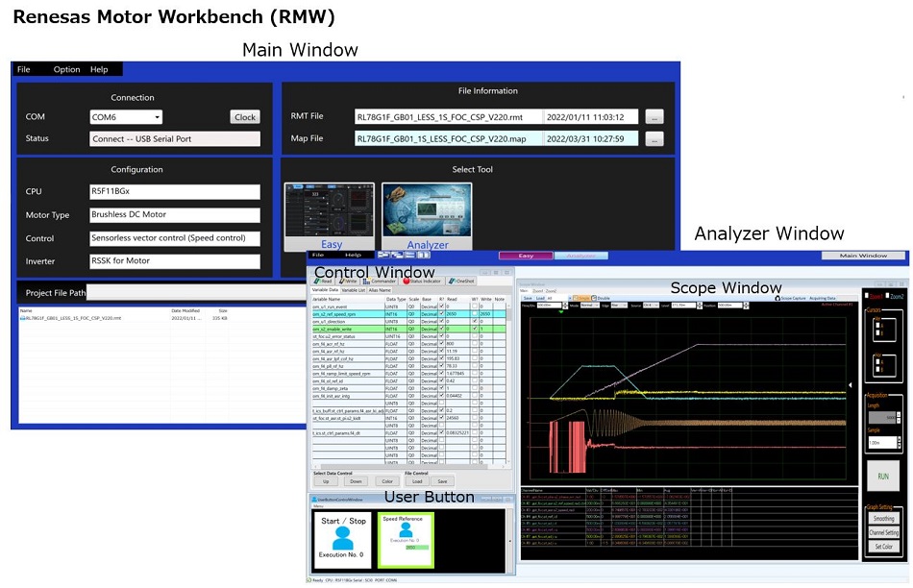Click the Length field in Acquisition panel

882,417
